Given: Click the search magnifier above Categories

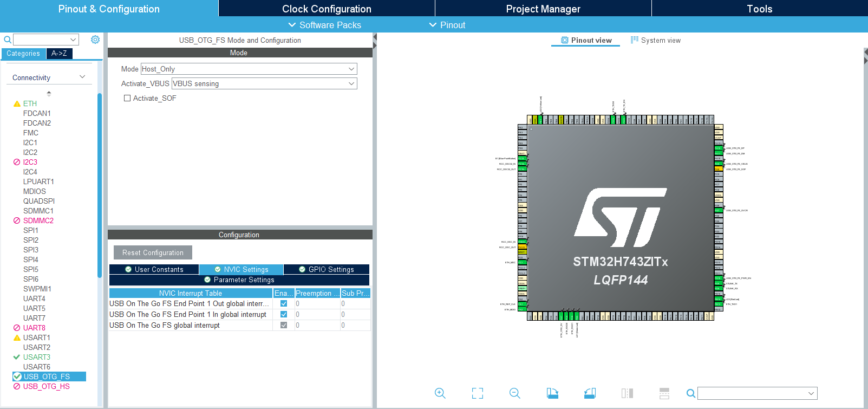Looking at the screenshot, I should pyautogui.click(x=8, y=40).
